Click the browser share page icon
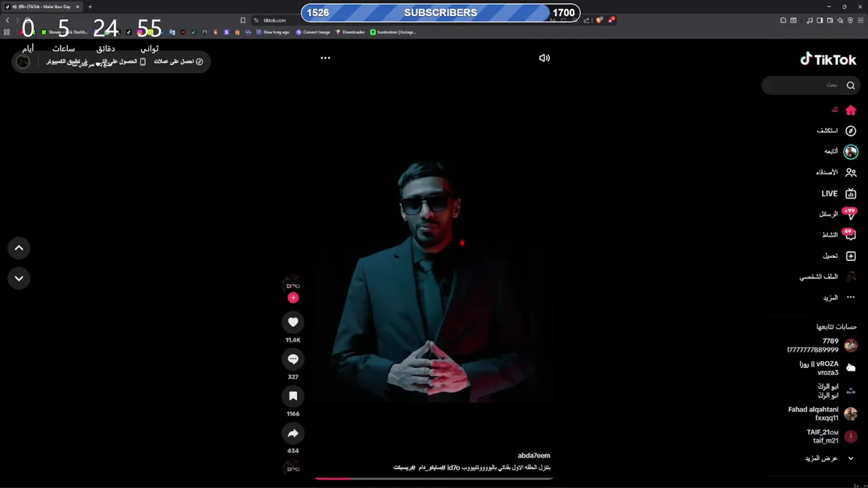 (x=587, y=20)
